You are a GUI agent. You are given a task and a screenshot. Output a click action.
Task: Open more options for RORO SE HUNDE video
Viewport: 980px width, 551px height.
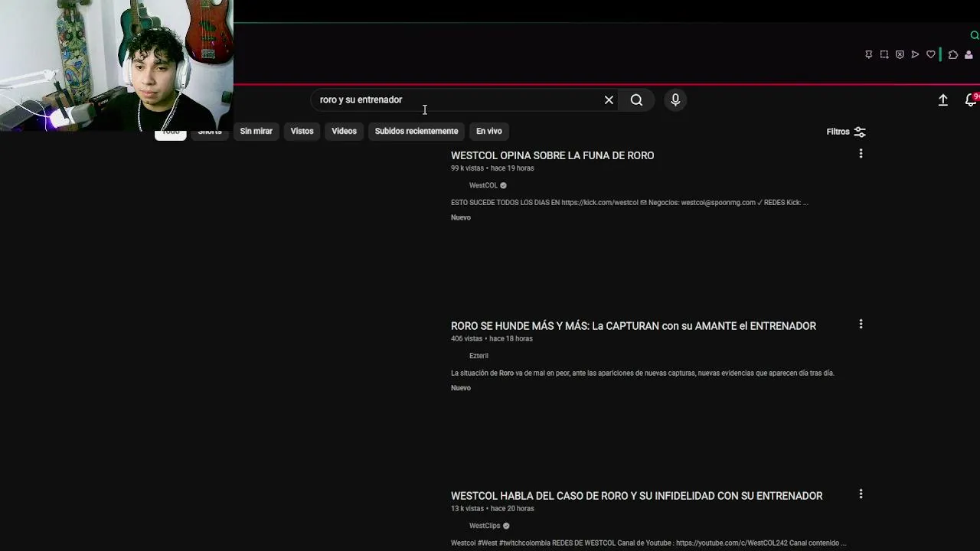click(x=861, y=324)
